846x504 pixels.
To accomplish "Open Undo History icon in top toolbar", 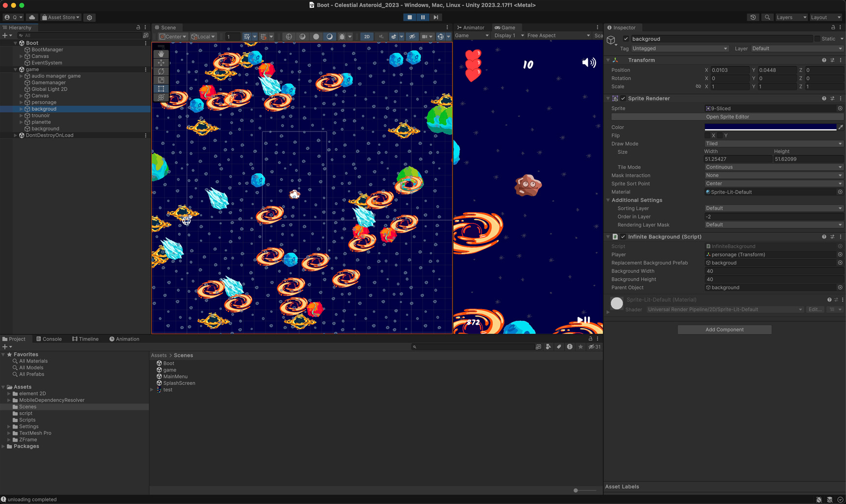I will 753,17.
